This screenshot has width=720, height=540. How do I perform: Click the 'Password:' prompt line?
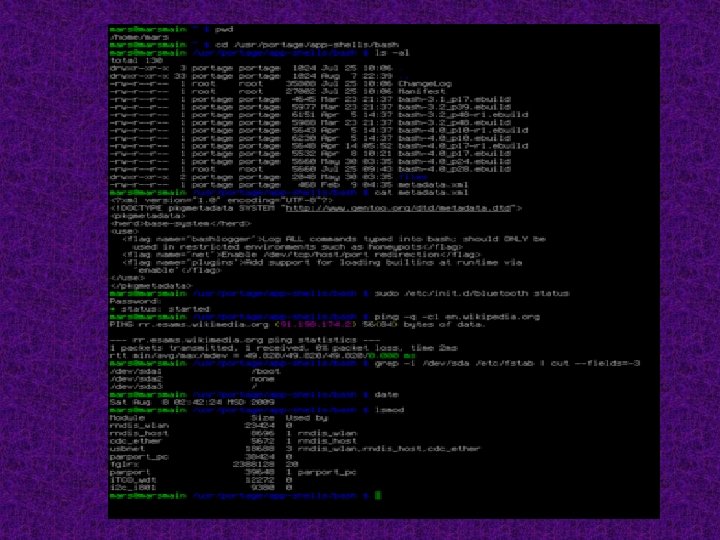(x=135, y=302)
